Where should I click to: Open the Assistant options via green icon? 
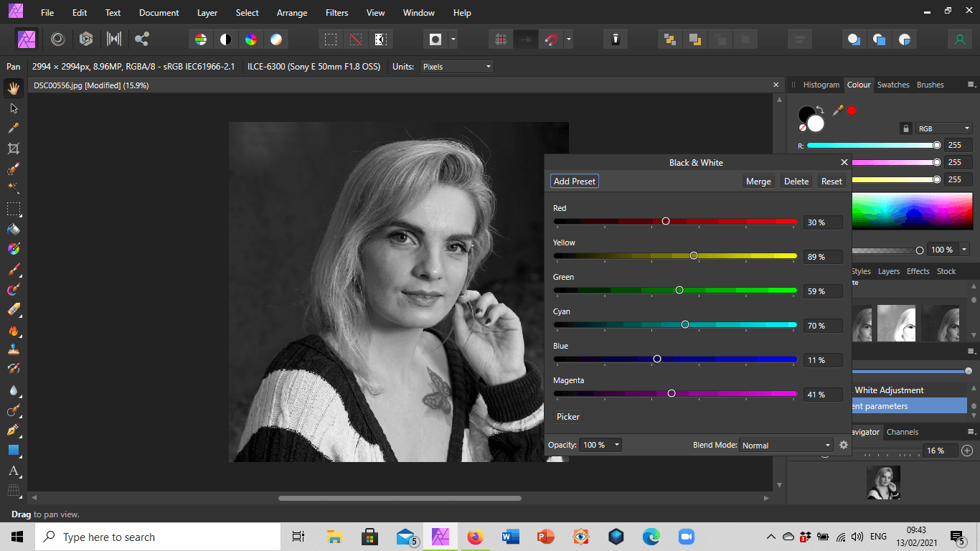coord(960,39)
